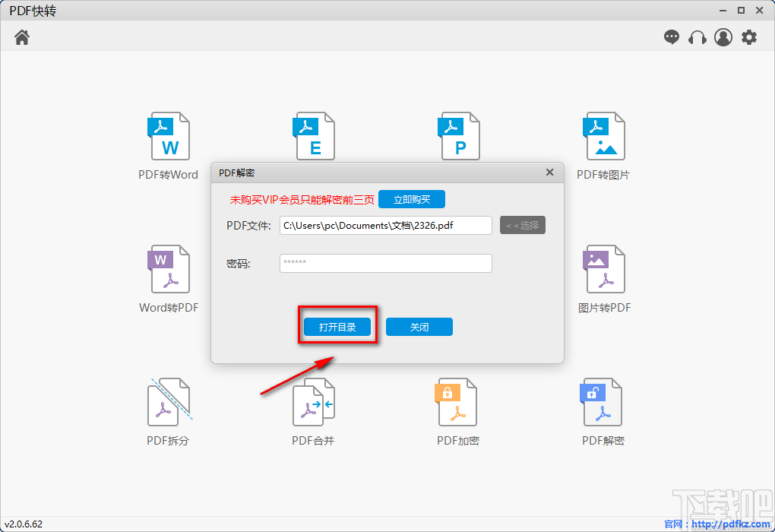Click the 立即购买 purchase button
This screenshot has width=775, height=532.
click(x=411, y=198)
